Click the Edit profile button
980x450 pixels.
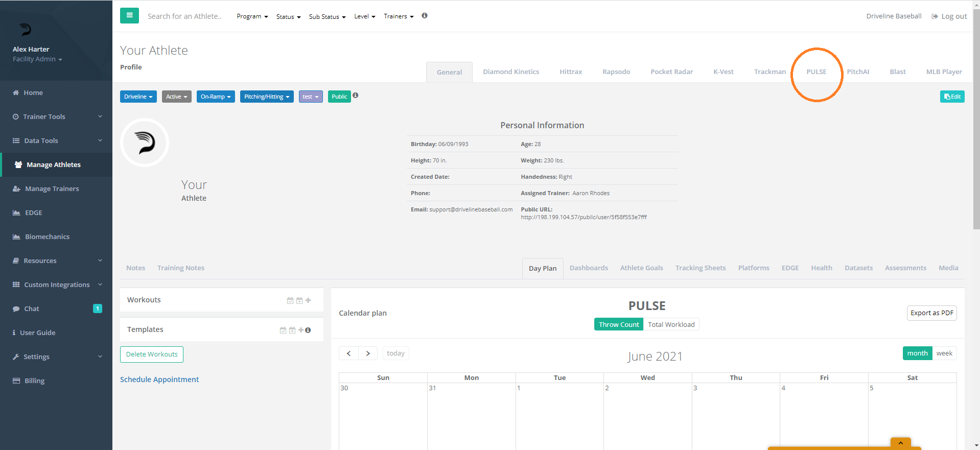tap(952, 97)
